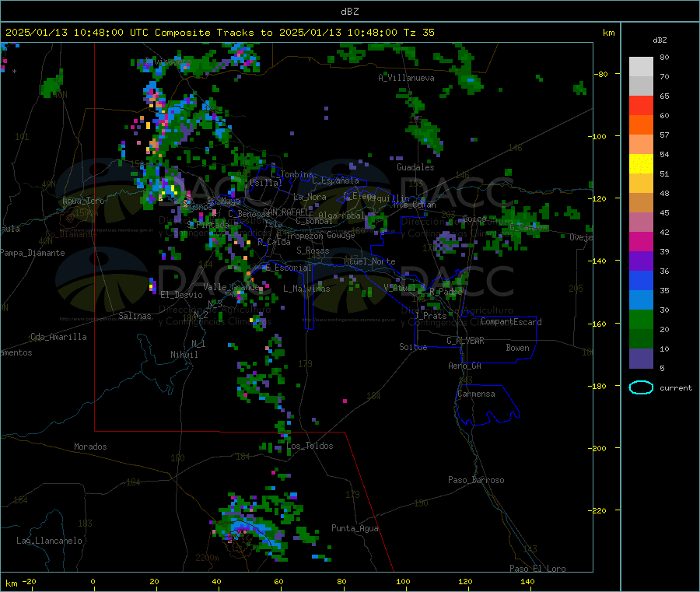The width and height of the screenshot is (700, 592).
Task: Click the -80 km vertical axis tick
Action: coord(600,74)
